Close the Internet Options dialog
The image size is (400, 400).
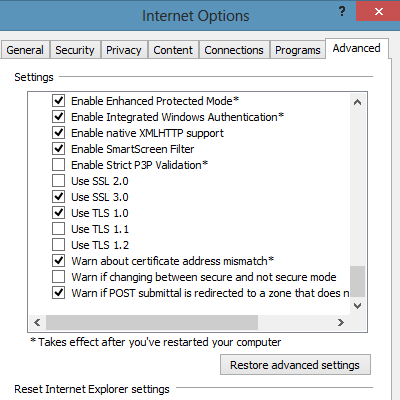click(378, 11)
